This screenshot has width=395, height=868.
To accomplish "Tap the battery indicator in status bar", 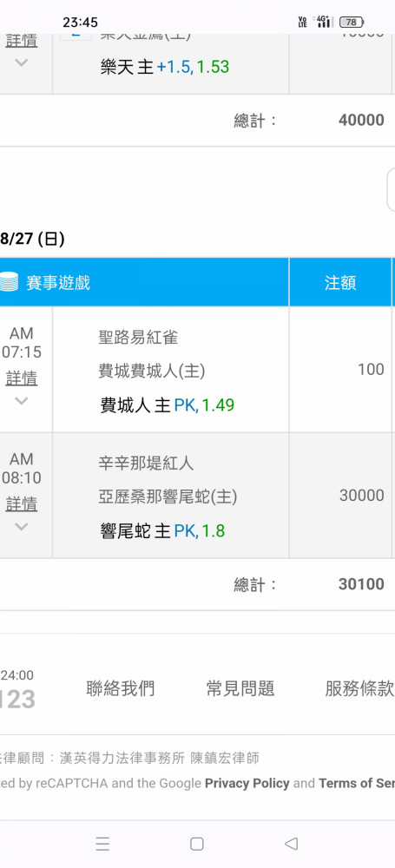I will (352, 23).
